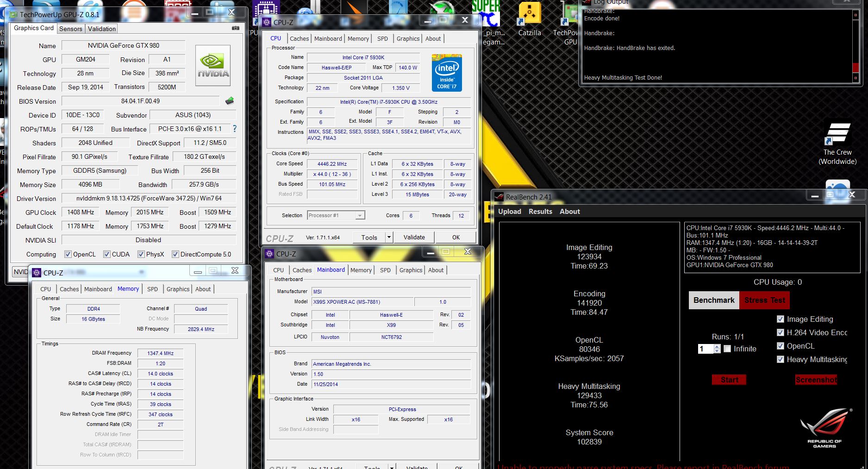Select the Stress Test tab in RealBench
Viewport: 868px width, 469px height.
(x=765, y=300)
